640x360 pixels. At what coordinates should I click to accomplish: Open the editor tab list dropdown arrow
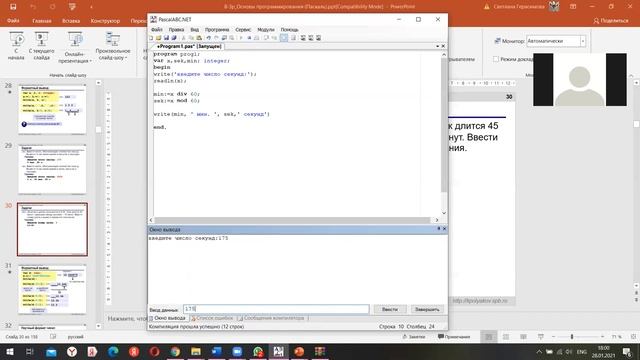(x=438, y=46)
